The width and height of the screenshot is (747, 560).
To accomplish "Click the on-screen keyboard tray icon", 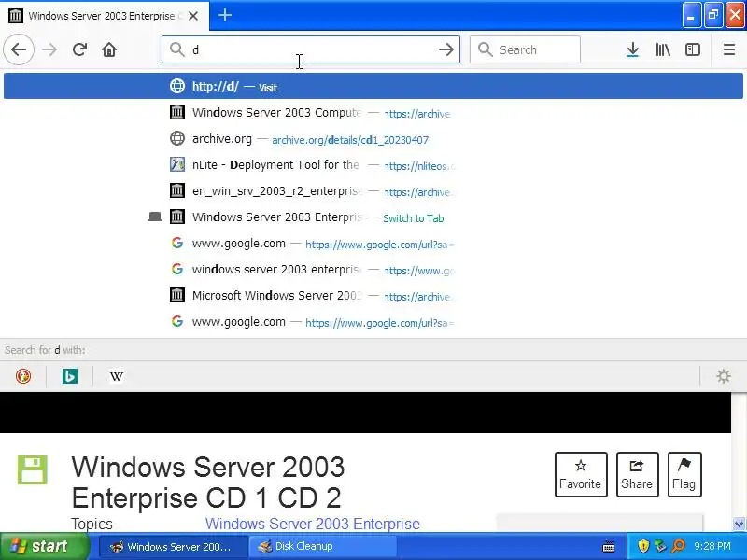I will 609,546.
